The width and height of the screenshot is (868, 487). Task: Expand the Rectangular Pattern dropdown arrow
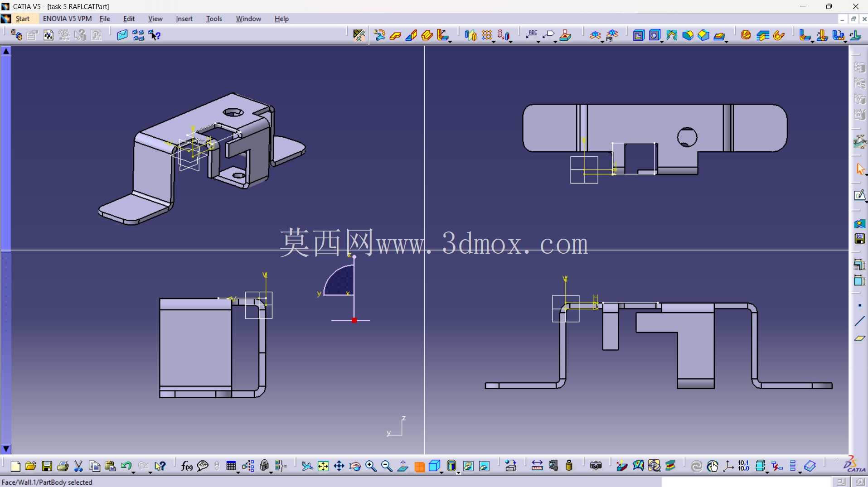point(494,41)
